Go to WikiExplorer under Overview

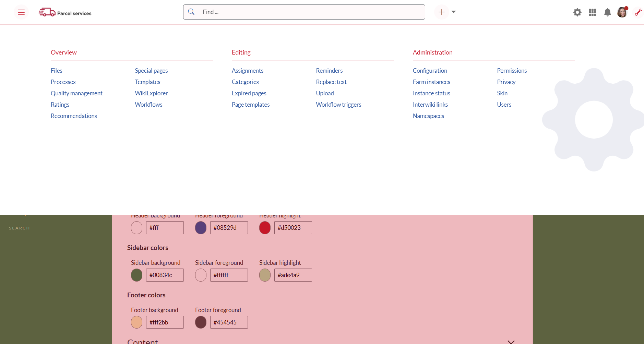pyautogui.click(x=151, y=93)
